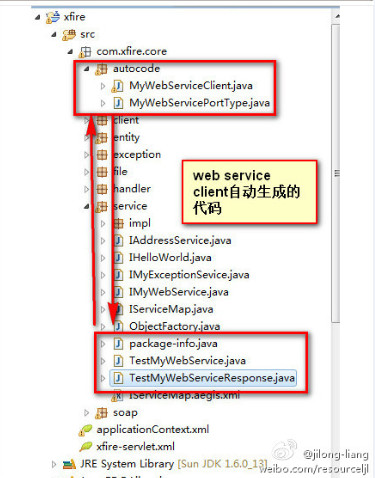
Task: Expand IHelloWorld.java node
Action: (103, 258)
